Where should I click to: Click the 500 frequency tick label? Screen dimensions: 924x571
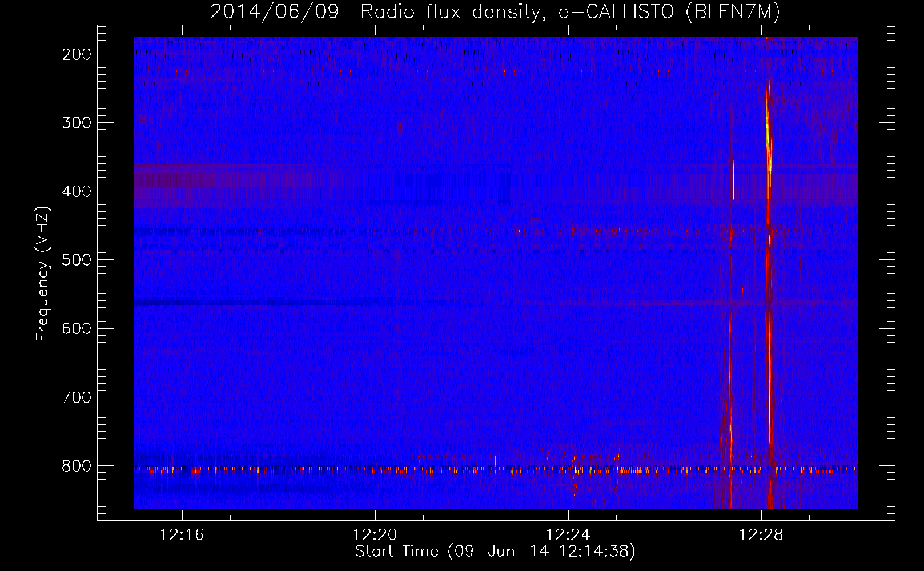[x=76, y=260]
